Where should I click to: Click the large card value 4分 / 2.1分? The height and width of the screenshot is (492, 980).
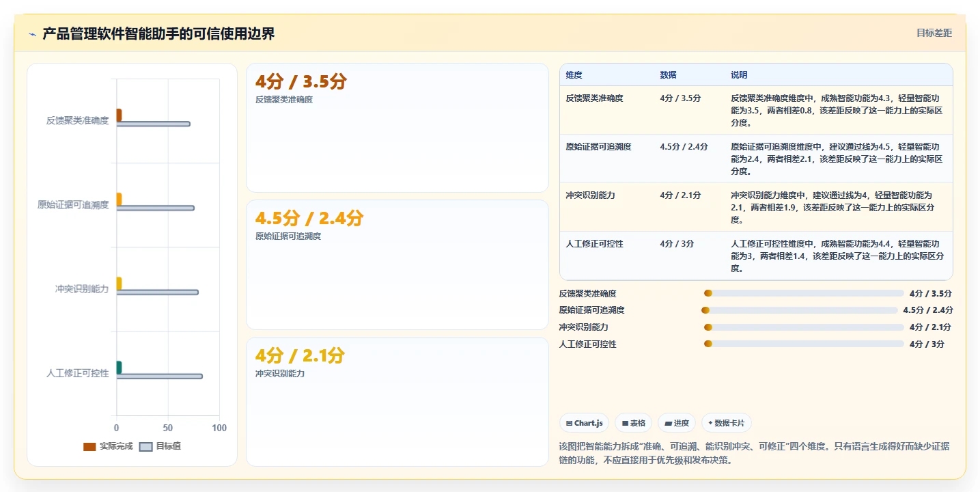coord(300,355)
